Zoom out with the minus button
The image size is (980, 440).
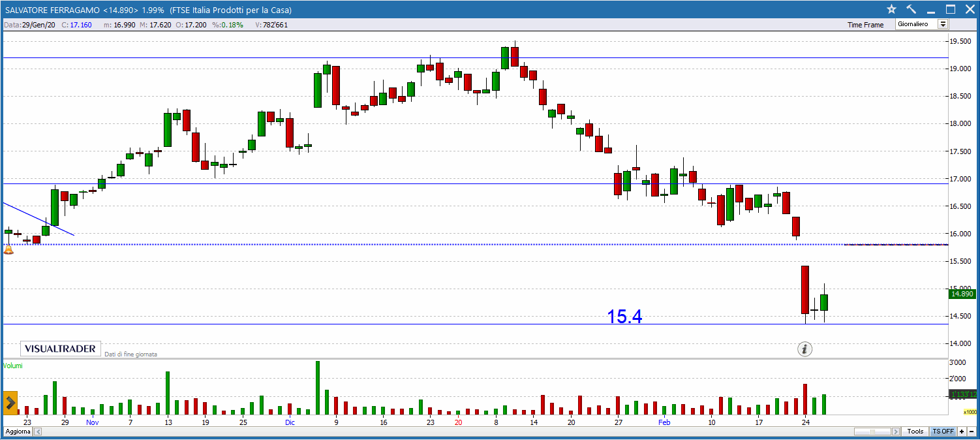tap(972, 432)
